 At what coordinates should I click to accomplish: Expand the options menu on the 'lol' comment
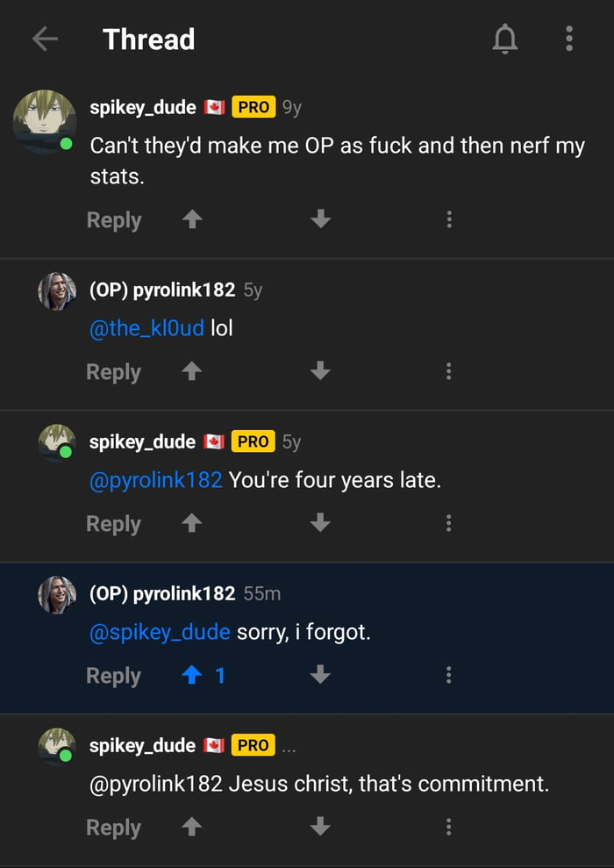(449, 371)
